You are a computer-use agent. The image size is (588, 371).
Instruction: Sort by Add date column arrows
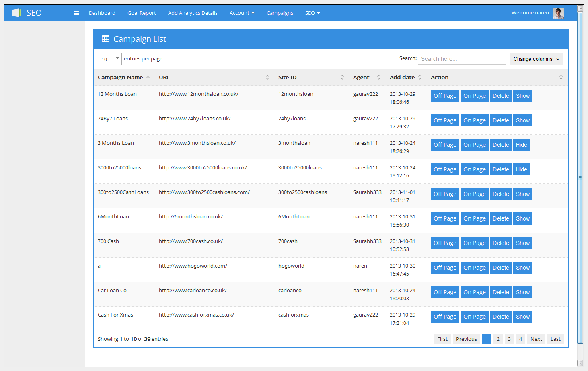point(420,77)
